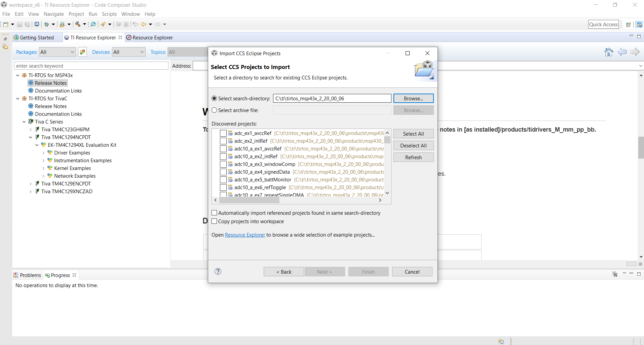Click the Browse button for search-directory

pos(413,98)
